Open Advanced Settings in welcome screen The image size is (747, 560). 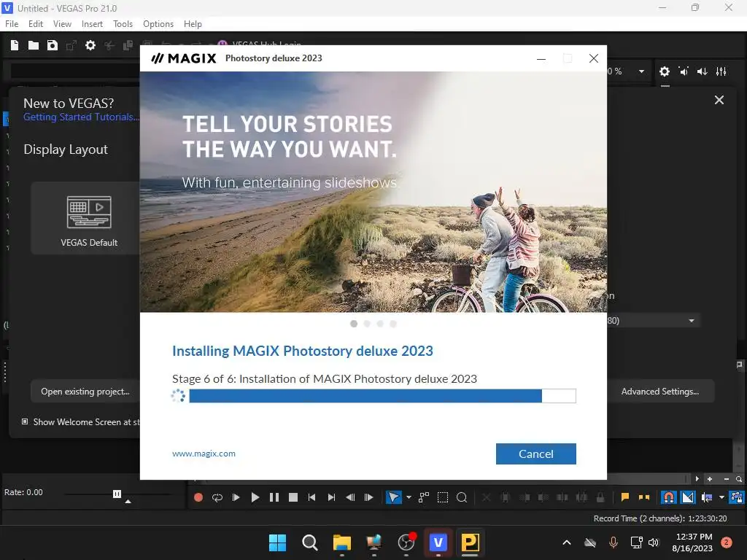pos(659,392)
